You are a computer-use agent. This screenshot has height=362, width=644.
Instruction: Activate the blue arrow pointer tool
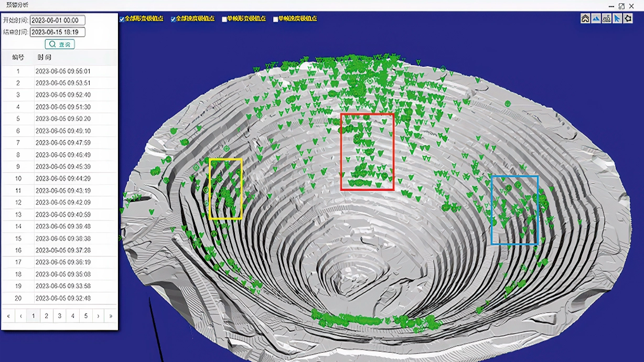coord(617,18)
